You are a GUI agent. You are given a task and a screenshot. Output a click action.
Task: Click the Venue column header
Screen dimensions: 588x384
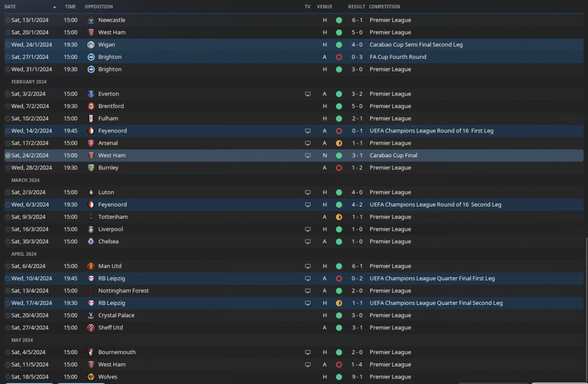click(x=325, y=7)
